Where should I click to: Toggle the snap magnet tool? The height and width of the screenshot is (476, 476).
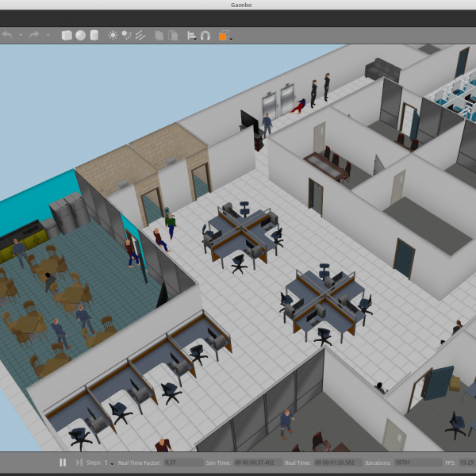coord(205,35)
